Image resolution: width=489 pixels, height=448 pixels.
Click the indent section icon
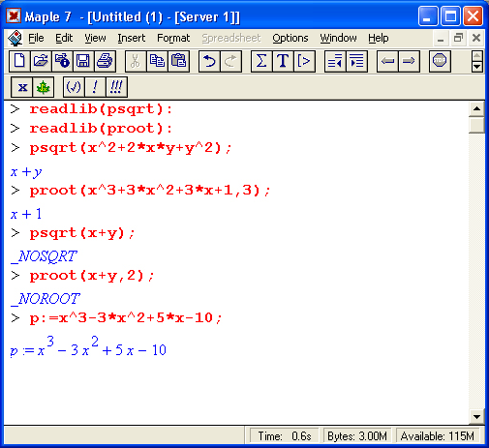pos(356,61)
